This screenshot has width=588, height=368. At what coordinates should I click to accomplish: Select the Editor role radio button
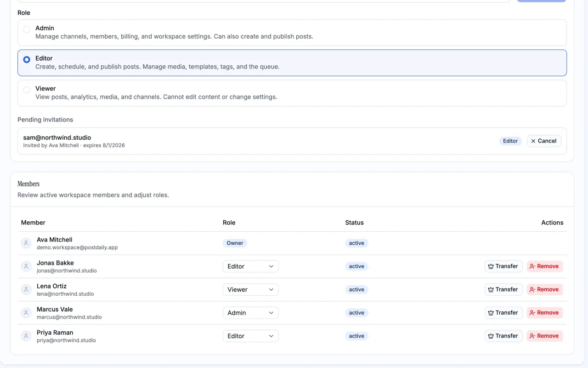(27, 60)
